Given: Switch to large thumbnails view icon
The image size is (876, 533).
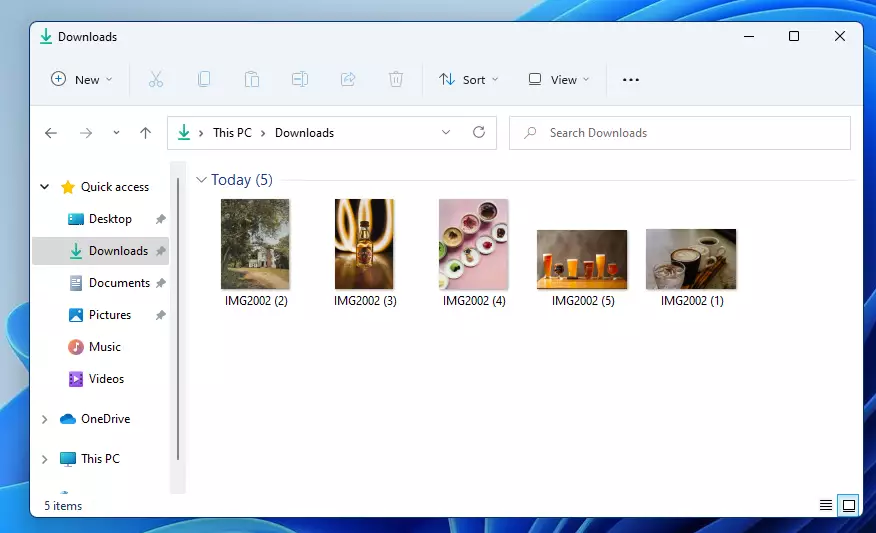Looking at the screenshot, I should [x=849, y=506].
